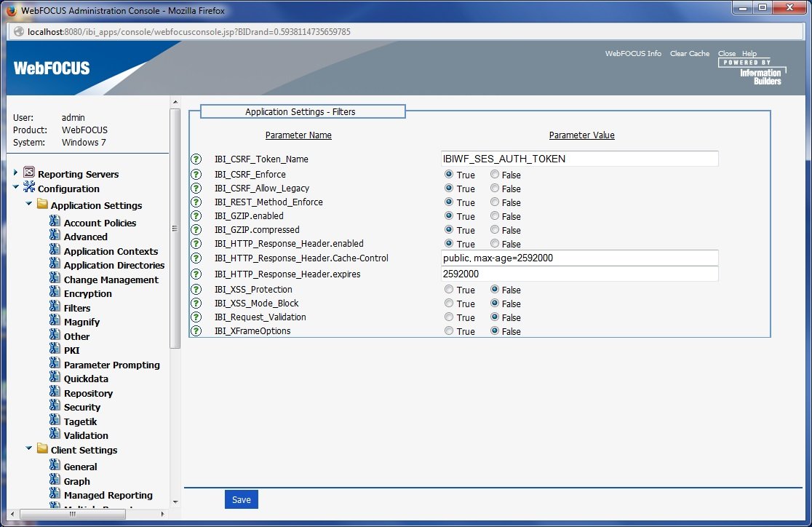Click help icon for IBI_XSS_Protection
The width and height of the screenshot is (812, 527).
click(x=196, y=290)
